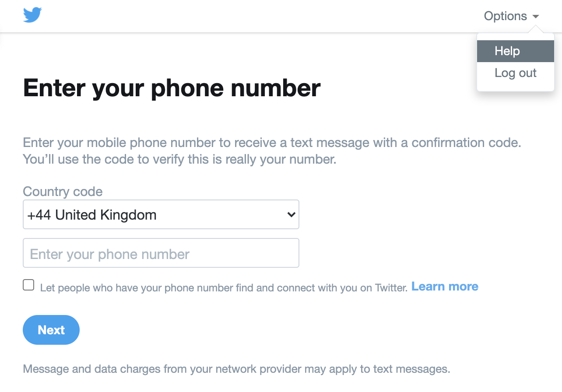
Task: Focus the phone number input field
Action: pos(161,253)
